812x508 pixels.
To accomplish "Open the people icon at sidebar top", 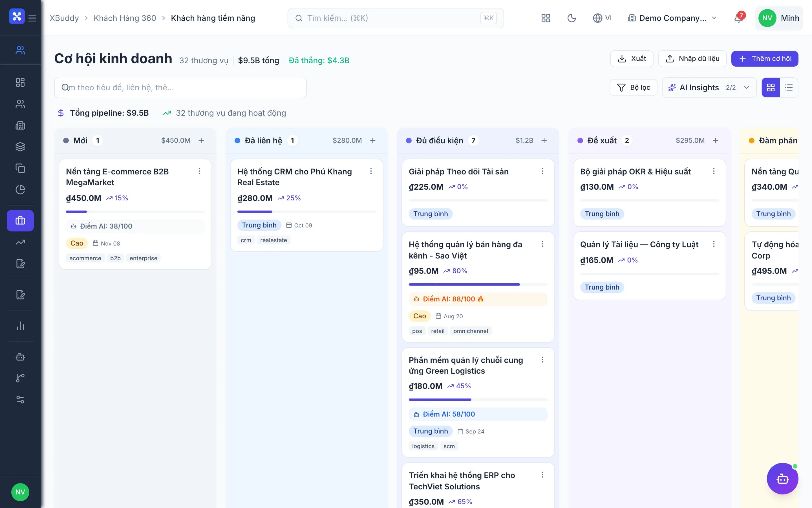I will click(x=20, y=50).
